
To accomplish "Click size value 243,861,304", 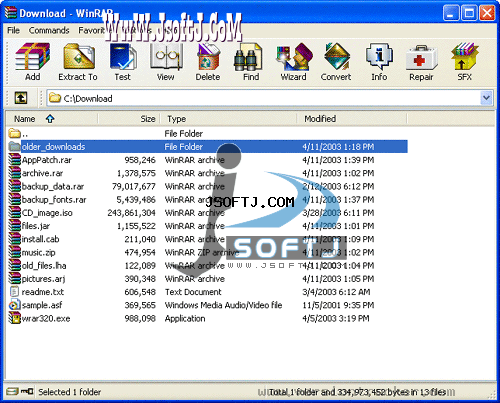I will click(131, 213).
